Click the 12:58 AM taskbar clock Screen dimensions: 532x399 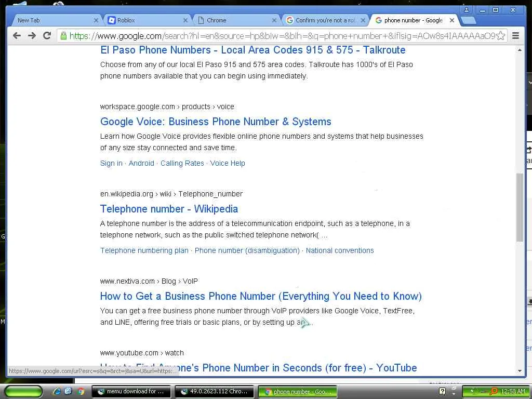(513, 392)
